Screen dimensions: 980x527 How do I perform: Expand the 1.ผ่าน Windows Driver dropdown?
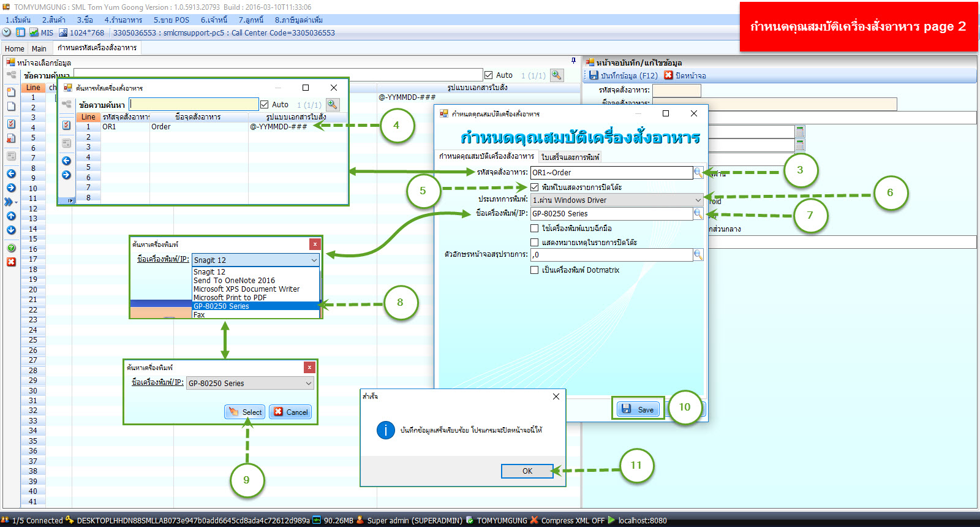click(698, 200)
